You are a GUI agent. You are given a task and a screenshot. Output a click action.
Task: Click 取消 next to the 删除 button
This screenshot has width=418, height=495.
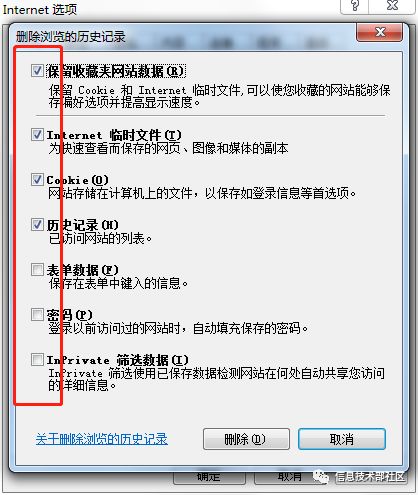342,439
